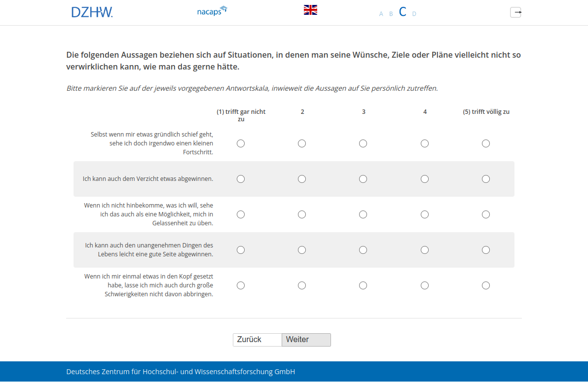Select font size C
Image resolution: width=588 pixels, height=386 pixels.
coord(403,12)
